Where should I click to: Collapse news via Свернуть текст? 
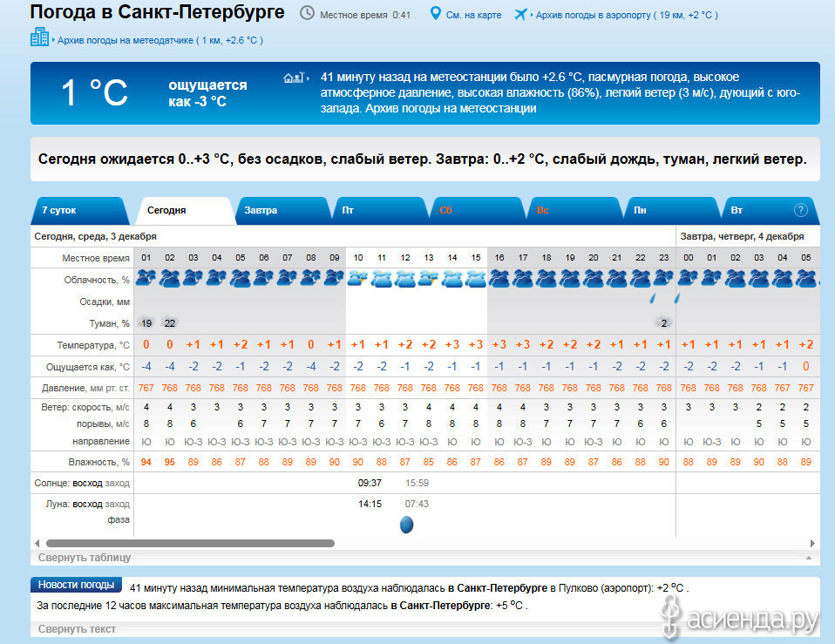[77, 629]
